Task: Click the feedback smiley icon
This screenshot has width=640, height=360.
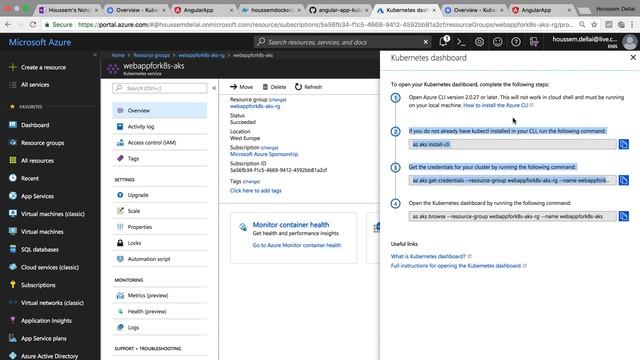Action: tap(498, 42)
